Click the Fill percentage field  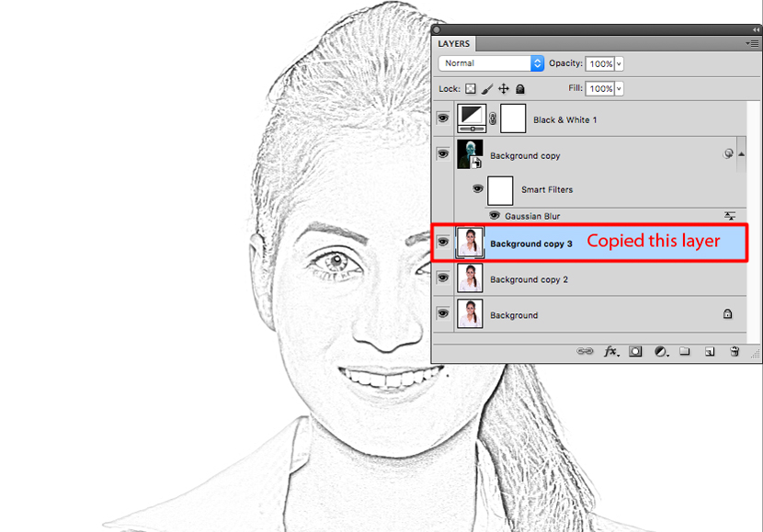point(600,89)
